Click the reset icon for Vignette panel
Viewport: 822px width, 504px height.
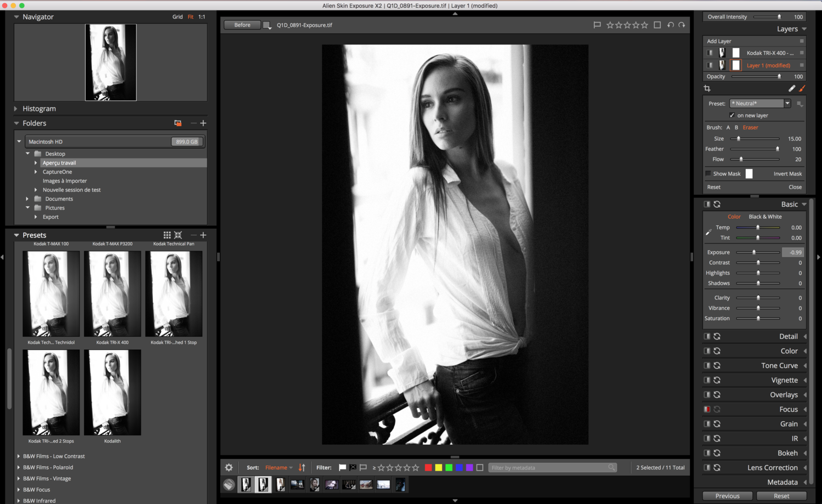(717, 380)
